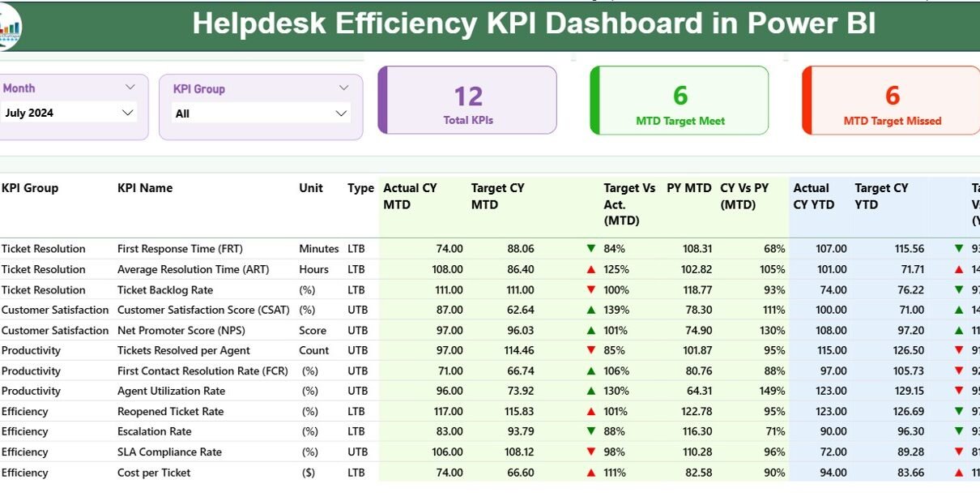Collapse the Month slicer header chevron
Viewport: 980px width, 501px height.
point(130,88)
